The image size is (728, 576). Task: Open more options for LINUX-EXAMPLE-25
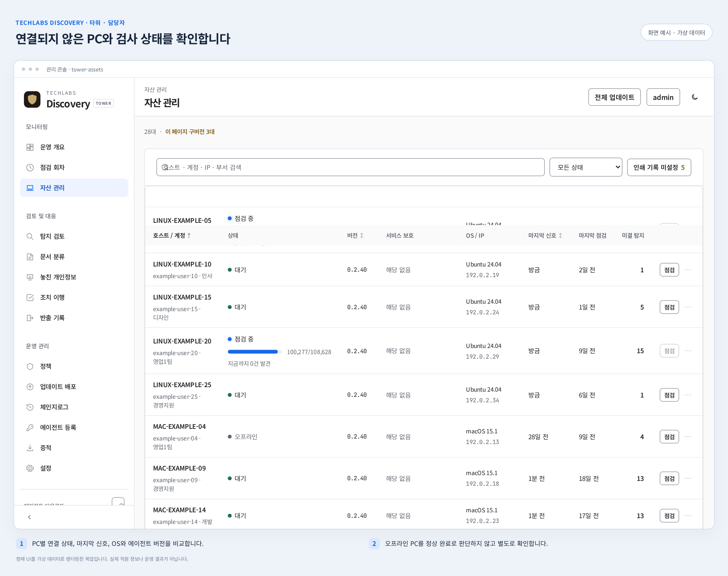(x=688, y=395)
